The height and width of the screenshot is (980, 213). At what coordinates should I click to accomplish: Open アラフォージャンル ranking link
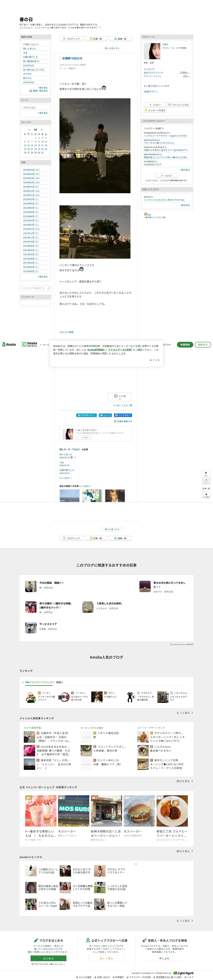[x=152, y=76]
